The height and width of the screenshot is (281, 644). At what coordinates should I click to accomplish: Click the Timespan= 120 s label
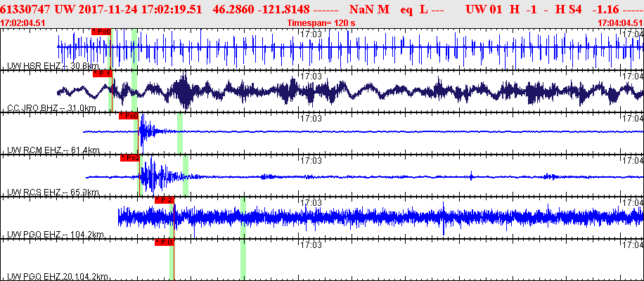(321, 23)
